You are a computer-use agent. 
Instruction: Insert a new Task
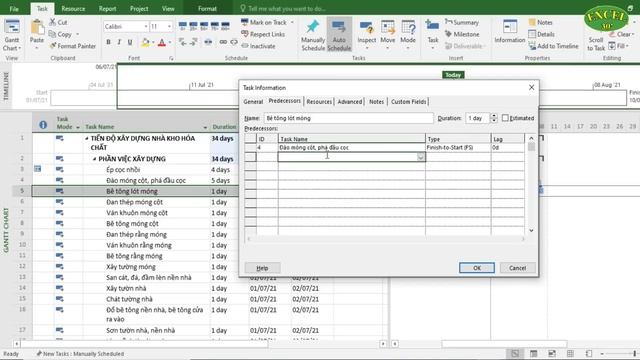pyautogui.click(x=433, y=36)
